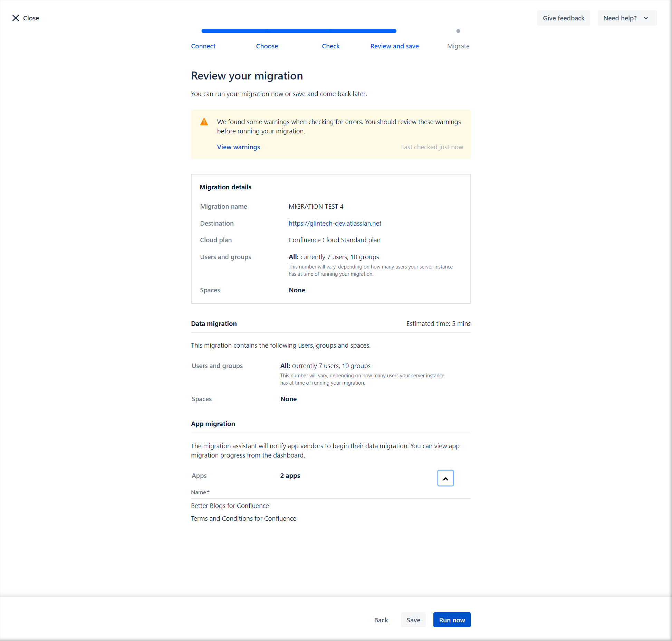Go to Choose step
This screenshot has width=672, height=641.
pyautogui.click(x=267, y=46)
